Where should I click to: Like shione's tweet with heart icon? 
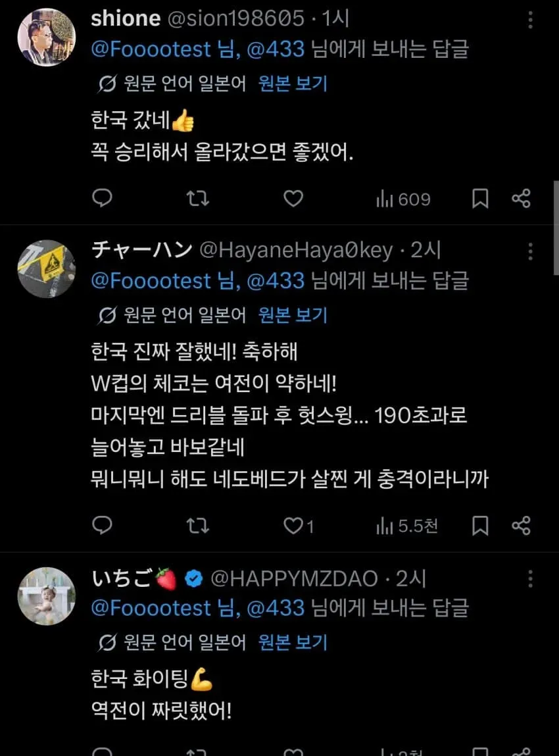pos(293,198)
